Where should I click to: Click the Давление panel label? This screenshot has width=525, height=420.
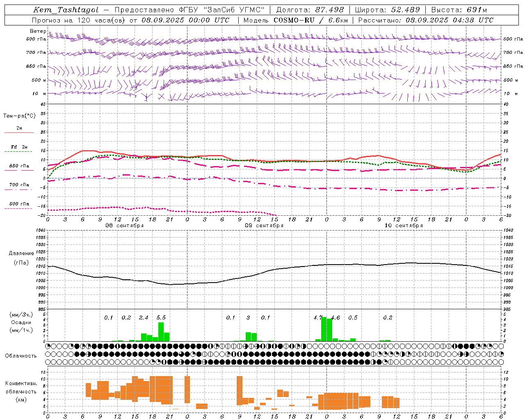coord(21,253)
